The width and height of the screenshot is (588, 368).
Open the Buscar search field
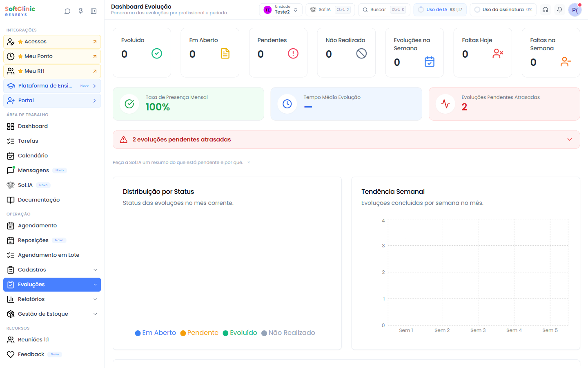(x=384, y=10)
